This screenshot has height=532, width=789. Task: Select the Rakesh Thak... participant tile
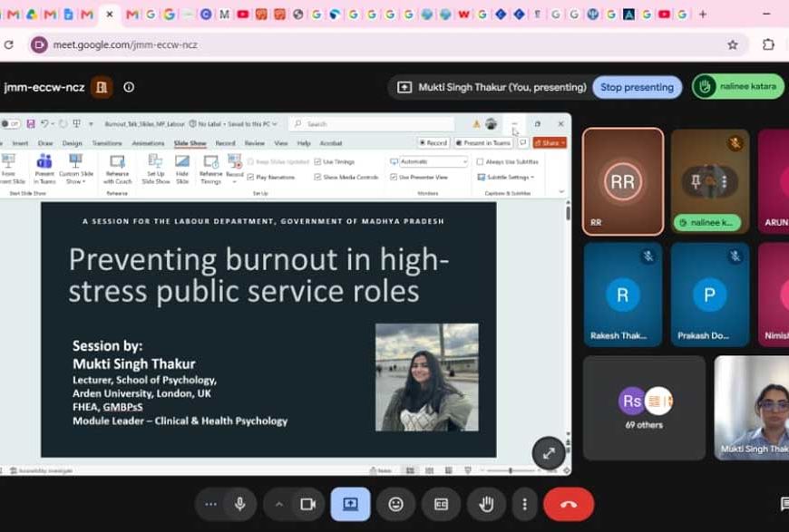tap(623, 295)
